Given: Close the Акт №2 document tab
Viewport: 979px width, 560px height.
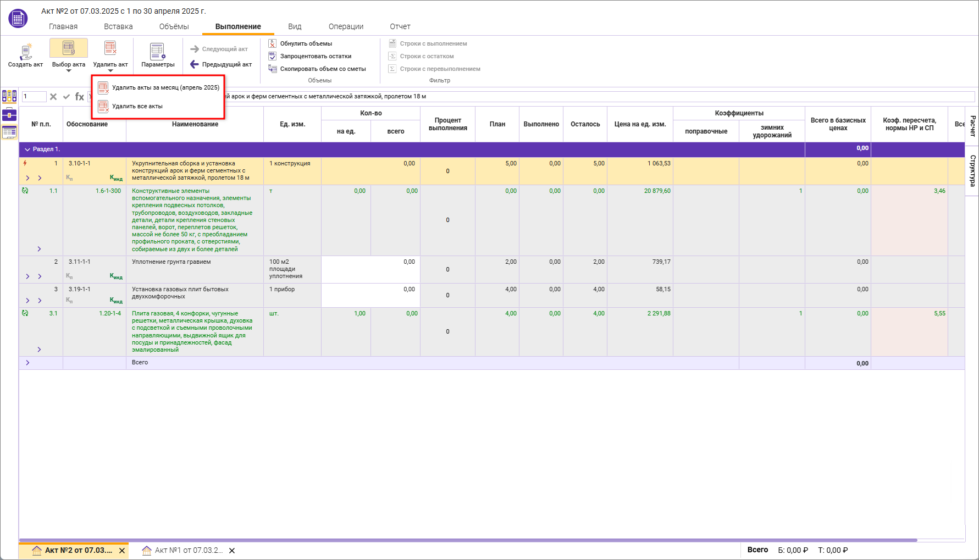Looking at the screenshot, I should point(122,550).
